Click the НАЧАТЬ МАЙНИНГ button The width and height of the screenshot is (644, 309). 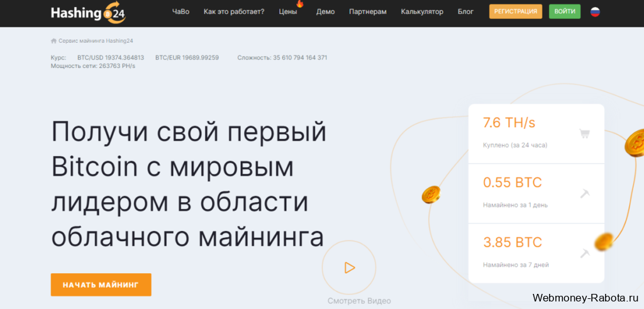coord(101,284)
